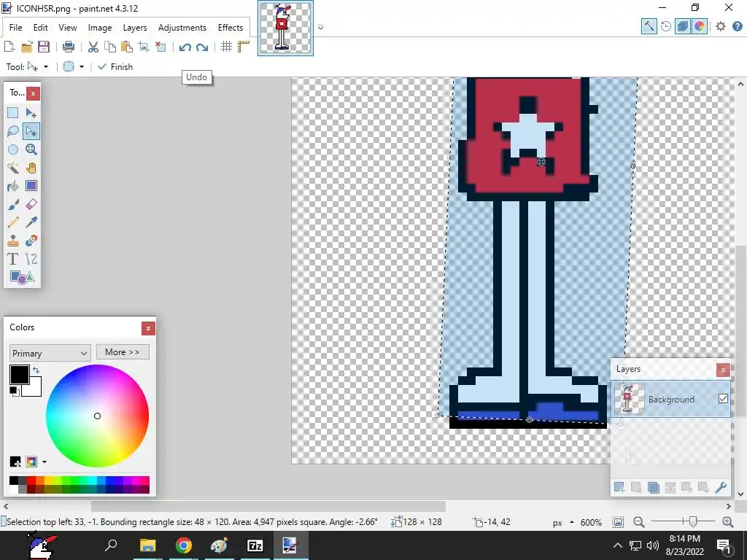This screenshot has width=747, height=560.
Task: Add a new layer
Action: click(619, 487)
